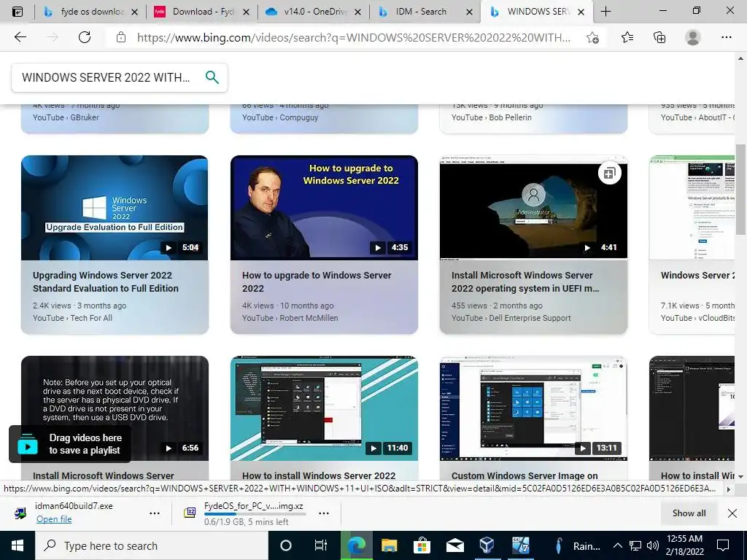Open options for FydeOS download
747x560 pixels.
324,513
